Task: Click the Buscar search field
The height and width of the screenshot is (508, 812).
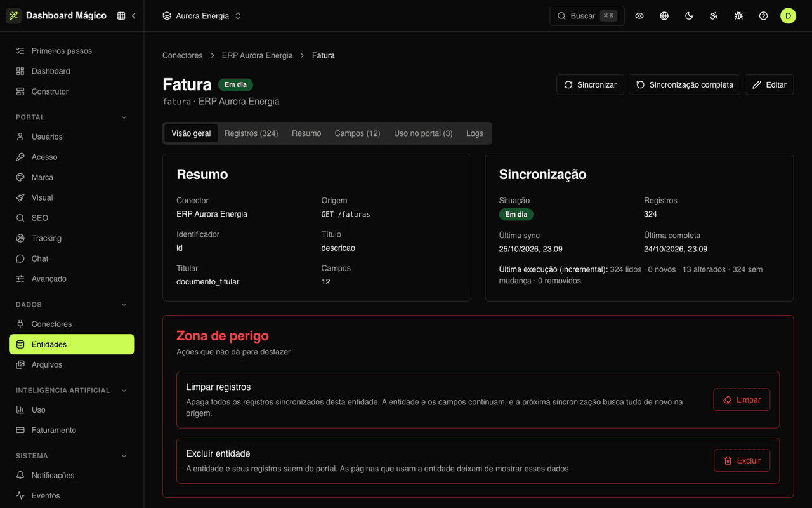Action: (x=587, y=16)
